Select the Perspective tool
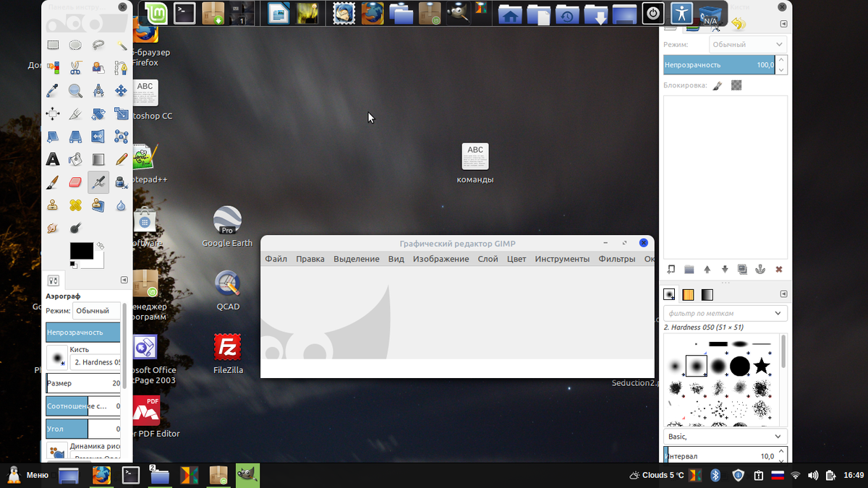The height and width of the screenshot is (488, 868). pyautogui.click(x=75, y=137)
